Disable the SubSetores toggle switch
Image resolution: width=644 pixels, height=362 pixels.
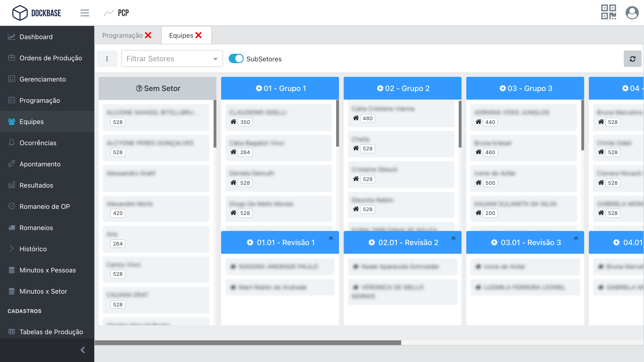(x=236, y=59)
